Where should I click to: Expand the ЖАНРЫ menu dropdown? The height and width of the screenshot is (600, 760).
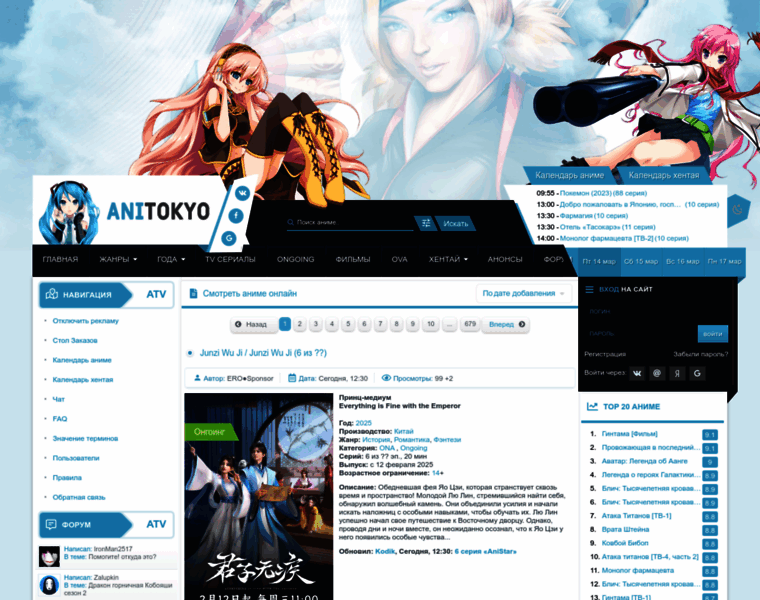(x=118, y=259)
